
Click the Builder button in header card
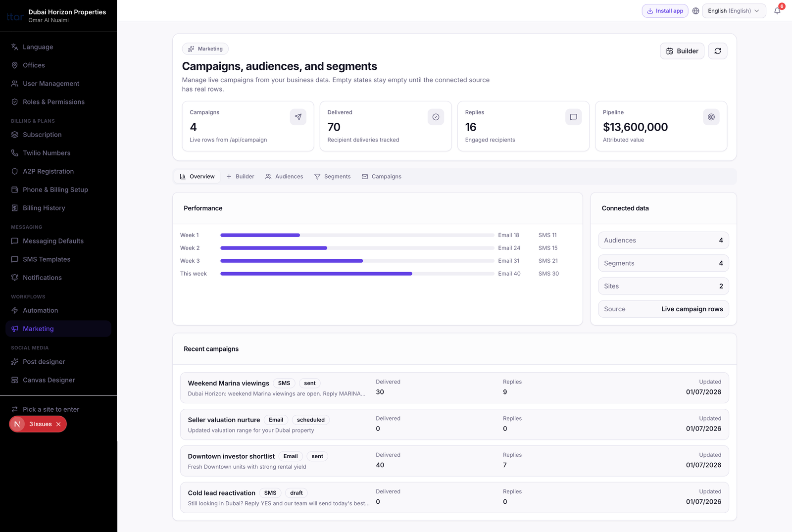click(682, 51)
